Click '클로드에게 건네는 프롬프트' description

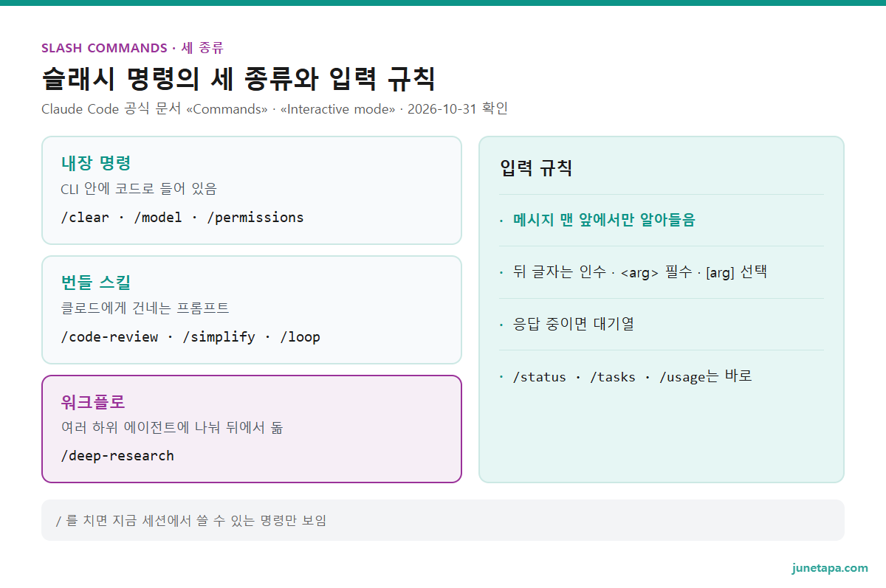[x=145, y=308]
